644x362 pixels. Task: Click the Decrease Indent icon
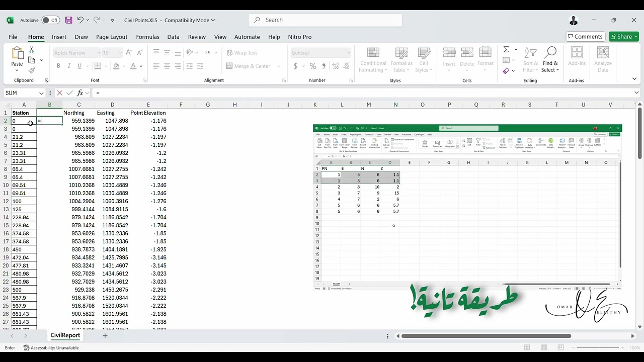[x=190, y=66]
